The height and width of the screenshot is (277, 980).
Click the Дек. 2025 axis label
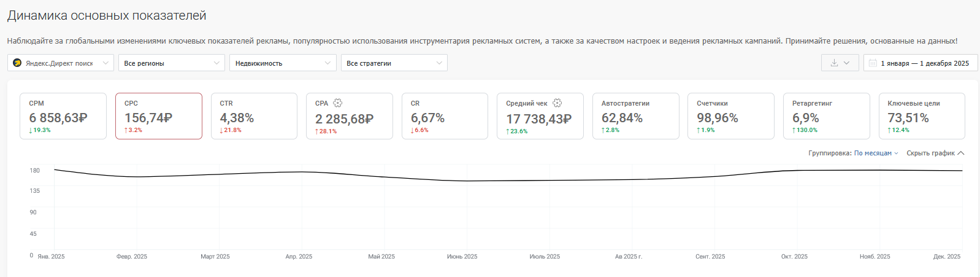[x=947, y=257]
